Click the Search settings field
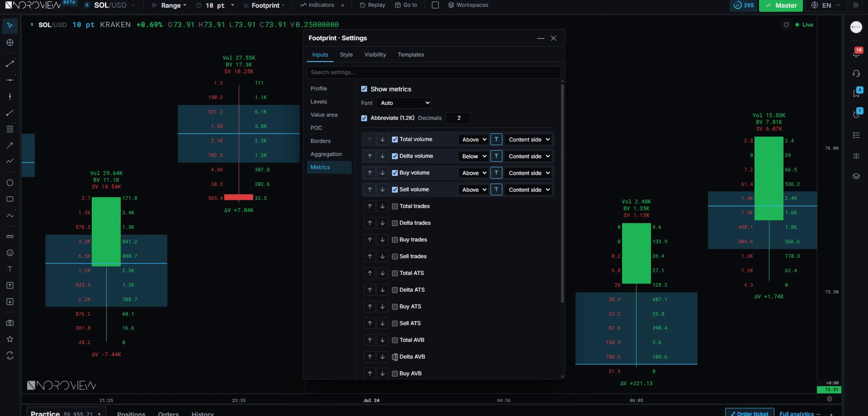Image resolution: width=868 pixels, height=416 pixels. click(434, 72)
